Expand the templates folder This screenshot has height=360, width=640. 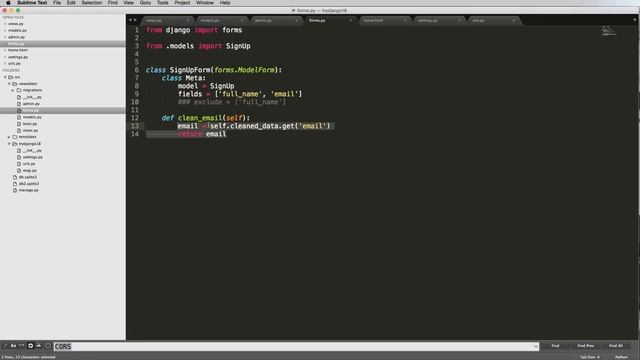pos(9,137)
